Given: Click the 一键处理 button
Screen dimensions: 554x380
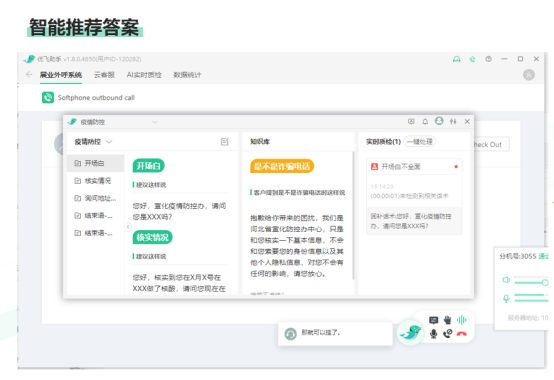Looking at the screenshot, I should click(x=420, y=142).
